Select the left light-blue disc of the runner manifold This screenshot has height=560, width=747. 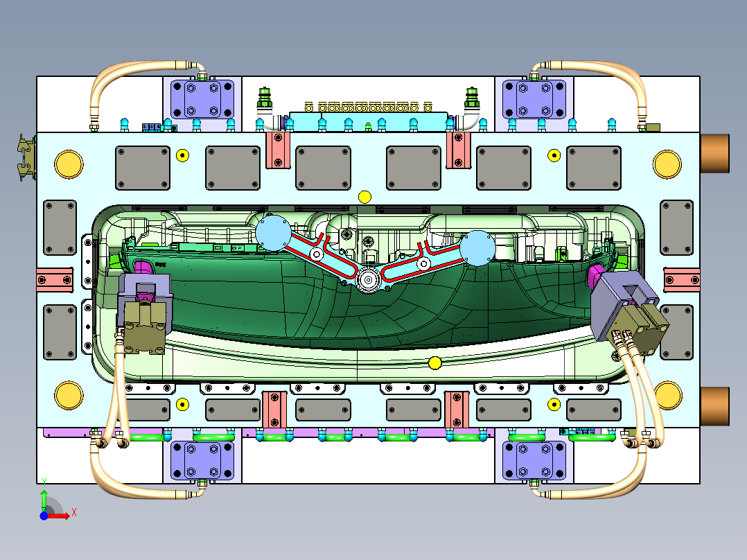[x=273, y=233]
